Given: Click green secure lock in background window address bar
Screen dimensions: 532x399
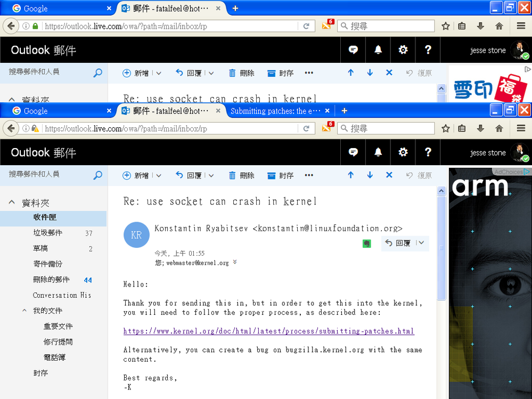Looking at the screenshot, I should pos(35,26).
